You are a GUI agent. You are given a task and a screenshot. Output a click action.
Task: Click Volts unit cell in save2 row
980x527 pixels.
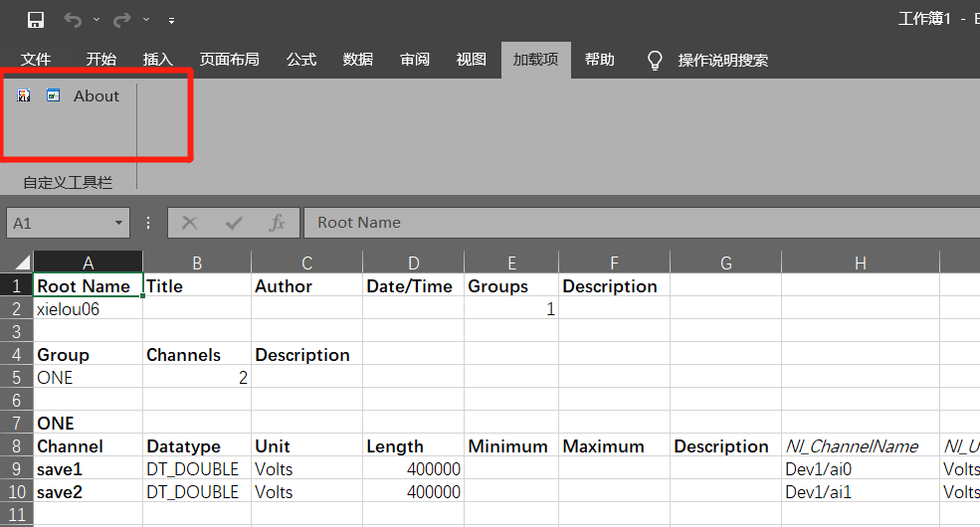coord(306,492)
